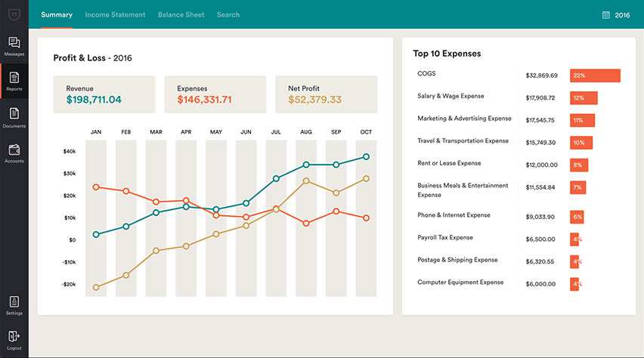Switch to the Balance Sheet tab
644x358 pixels.
click(x=181, y=14)
